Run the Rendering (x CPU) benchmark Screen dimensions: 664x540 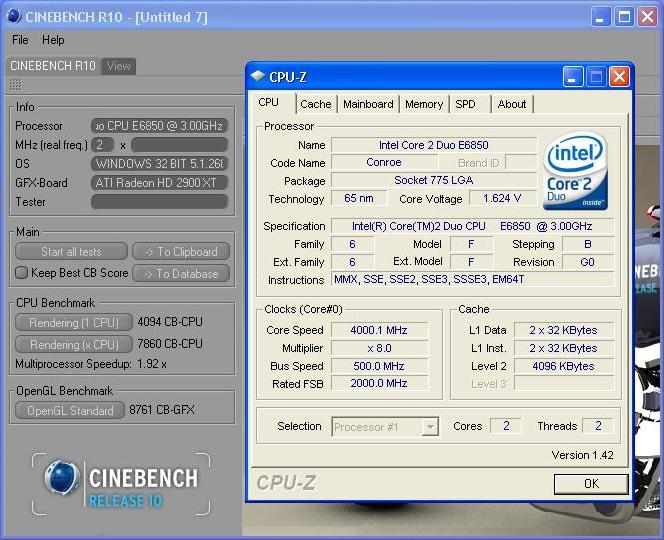pyautogui.click(x=74, y=344)
